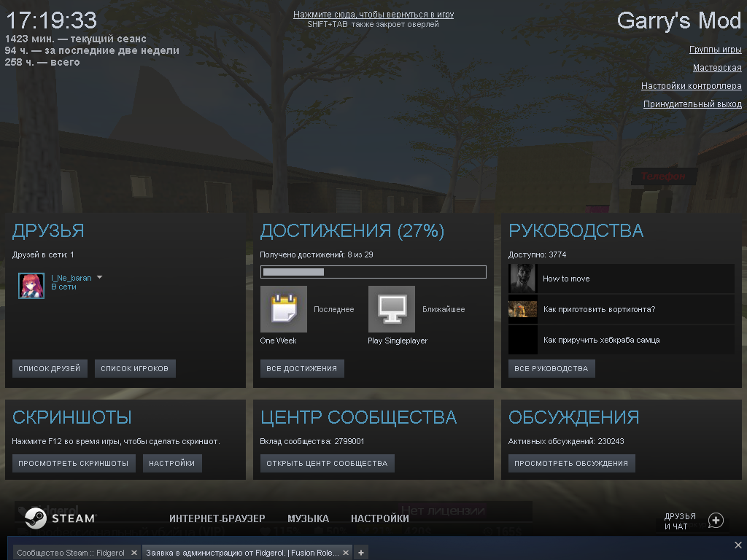Click the ОБСУЖДЕНИЯ panel heading

(x=573, y=418)
